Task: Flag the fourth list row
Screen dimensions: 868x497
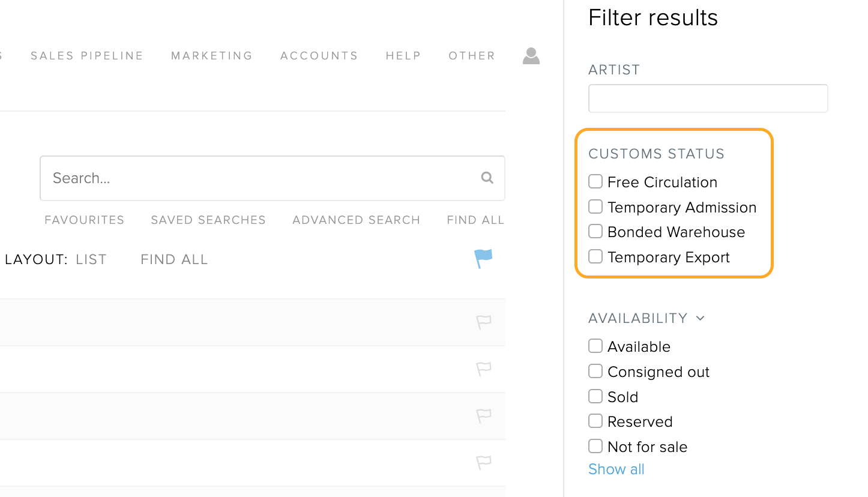Action: coord(484,463)
